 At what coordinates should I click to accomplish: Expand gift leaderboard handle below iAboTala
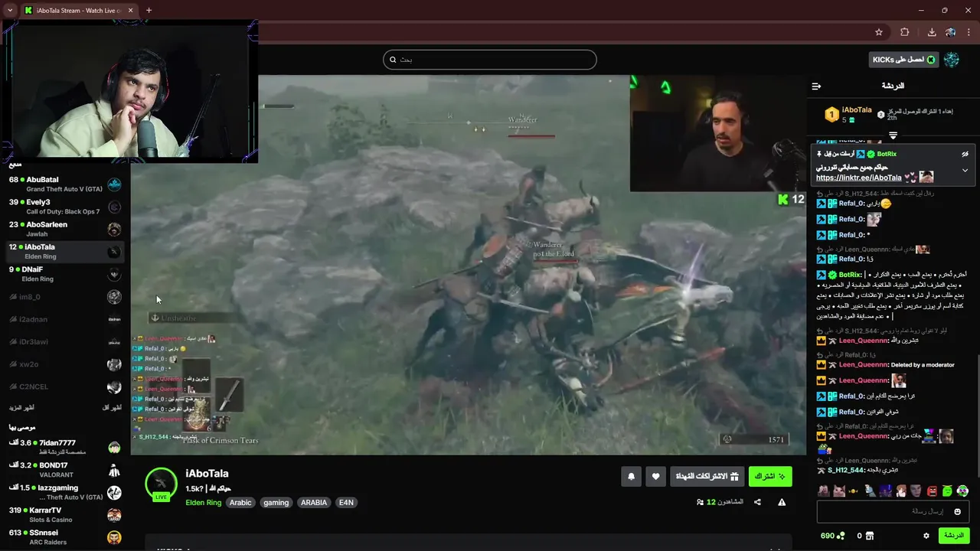(x=893, y=135)
